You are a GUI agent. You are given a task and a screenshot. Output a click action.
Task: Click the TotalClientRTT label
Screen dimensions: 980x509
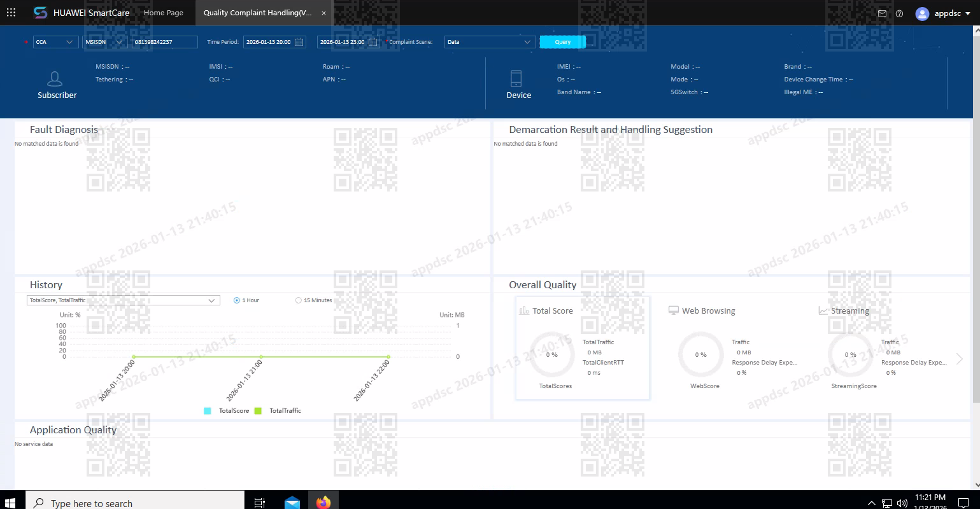point(603,363)
